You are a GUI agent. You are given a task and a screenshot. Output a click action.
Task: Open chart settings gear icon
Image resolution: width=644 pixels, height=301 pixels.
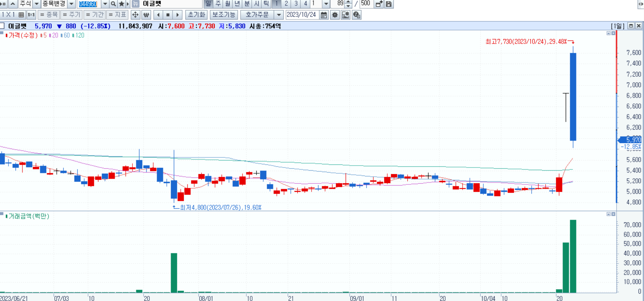click(x=335, y=15)
